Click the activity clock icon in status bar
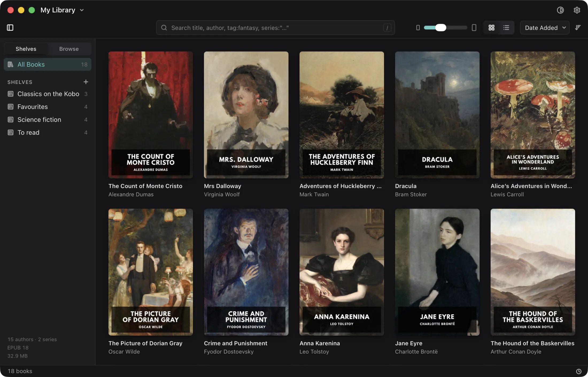588x377 pixels. click(x=578, y=371)
